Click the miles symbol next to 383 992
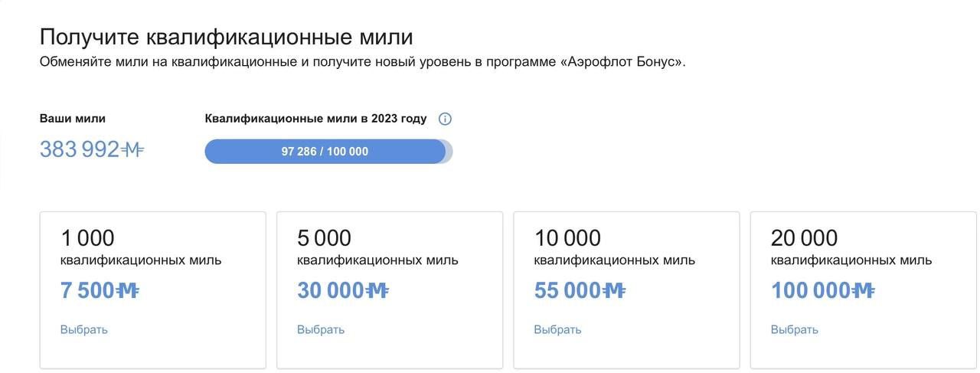 pos(133,149)
